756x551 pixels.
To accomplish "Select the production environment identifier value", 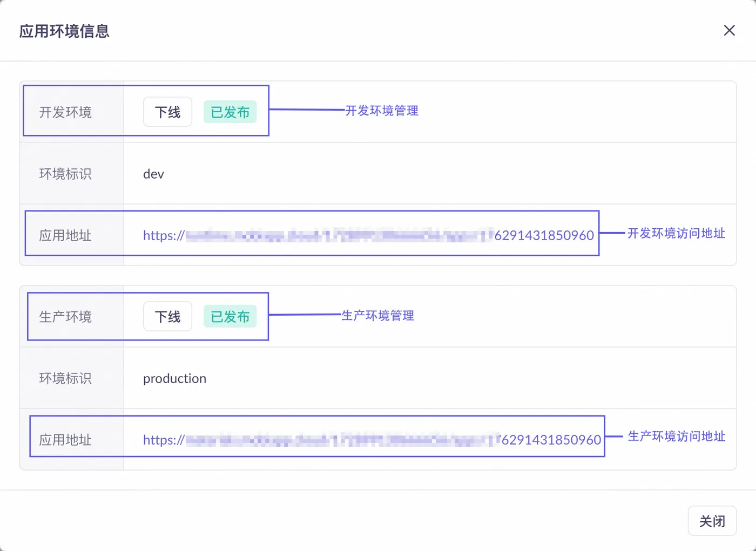I will pyautogui.click(x=174, y=379).
